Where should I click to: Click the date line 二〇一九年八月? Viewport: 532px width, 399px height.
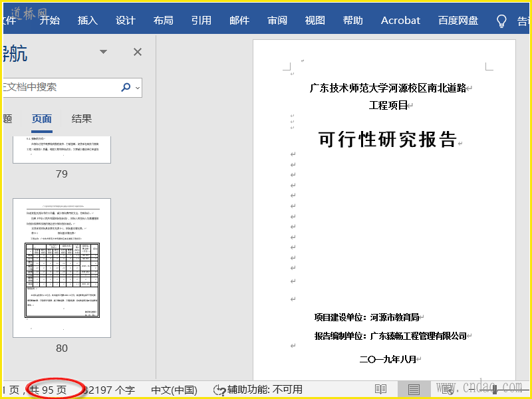pos(388,359)
